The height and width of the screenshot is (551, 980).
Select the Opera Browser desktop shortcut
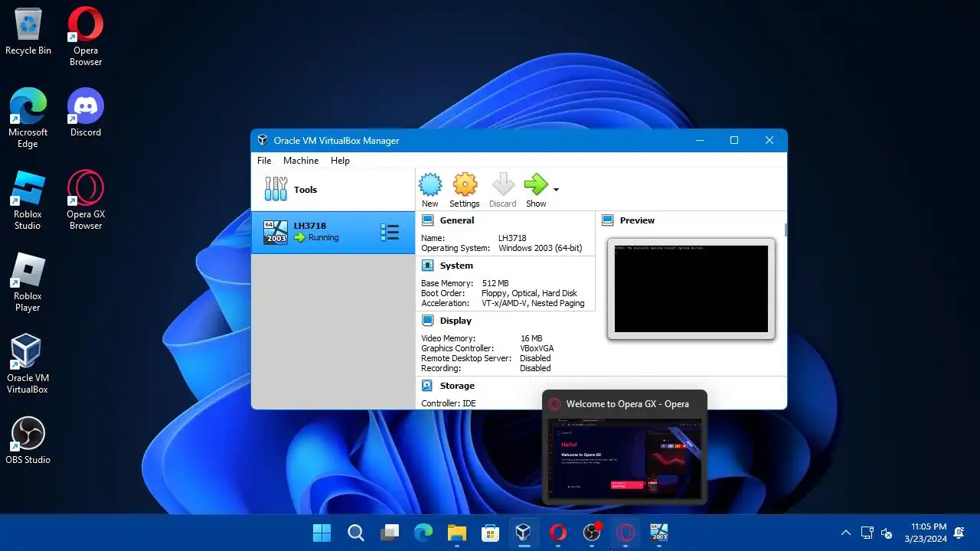click(x=86, y=36)
